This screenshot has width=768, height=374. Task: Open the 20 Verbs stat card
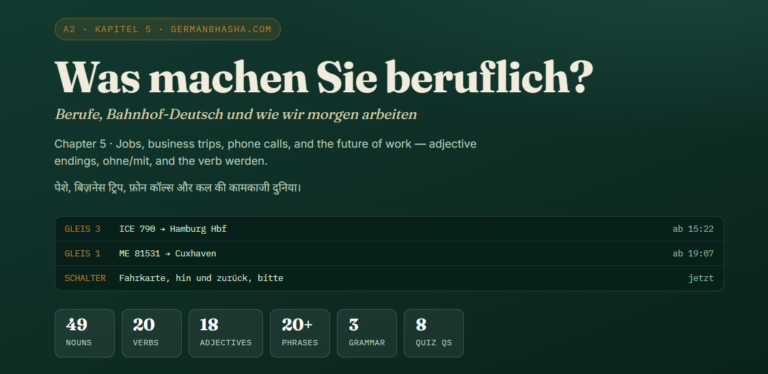coord(151,333)
